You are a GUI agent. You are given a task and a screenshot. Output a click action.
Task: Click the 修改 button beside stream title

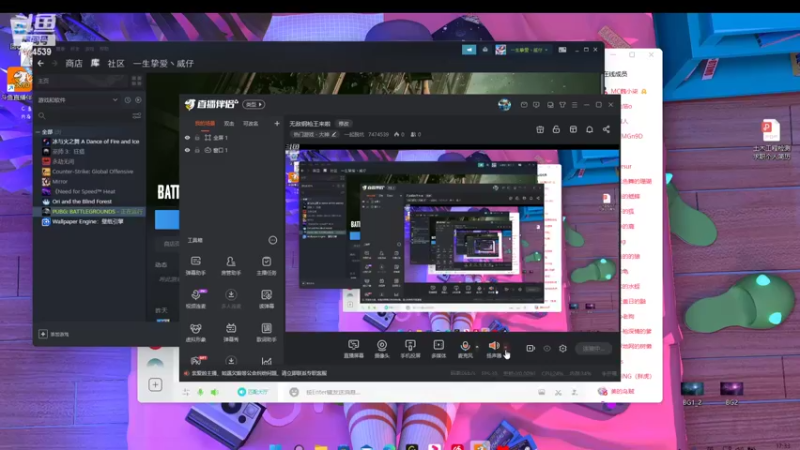344,123
